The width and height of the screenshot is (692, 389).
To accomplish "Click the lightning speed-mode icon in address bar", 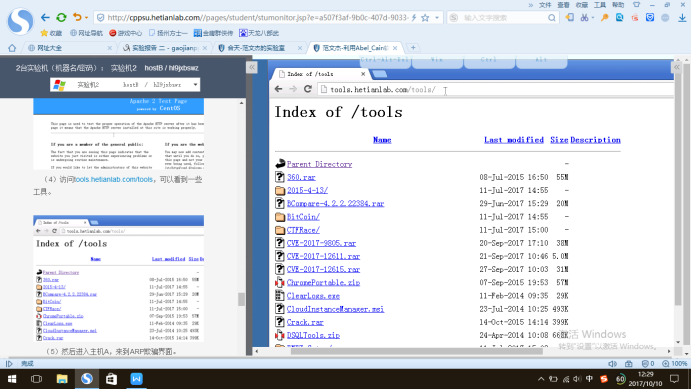I will [x=414, y=18].
